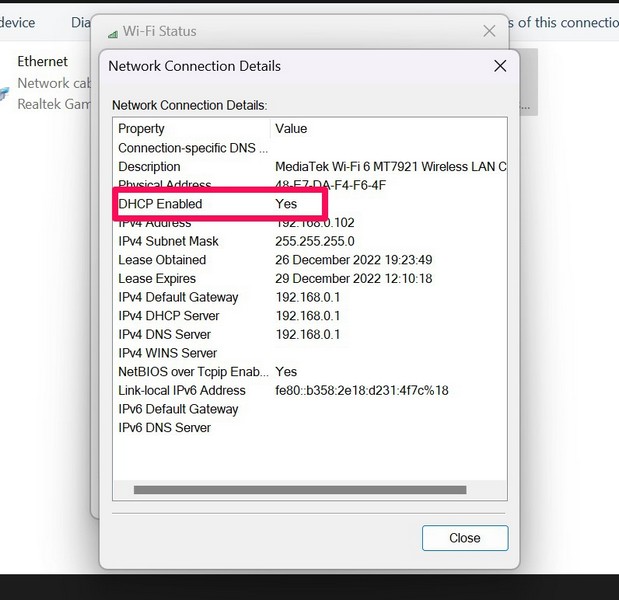619x600 pixels.
Task: Click the Value column header
Action: click(x=291, y=129)
